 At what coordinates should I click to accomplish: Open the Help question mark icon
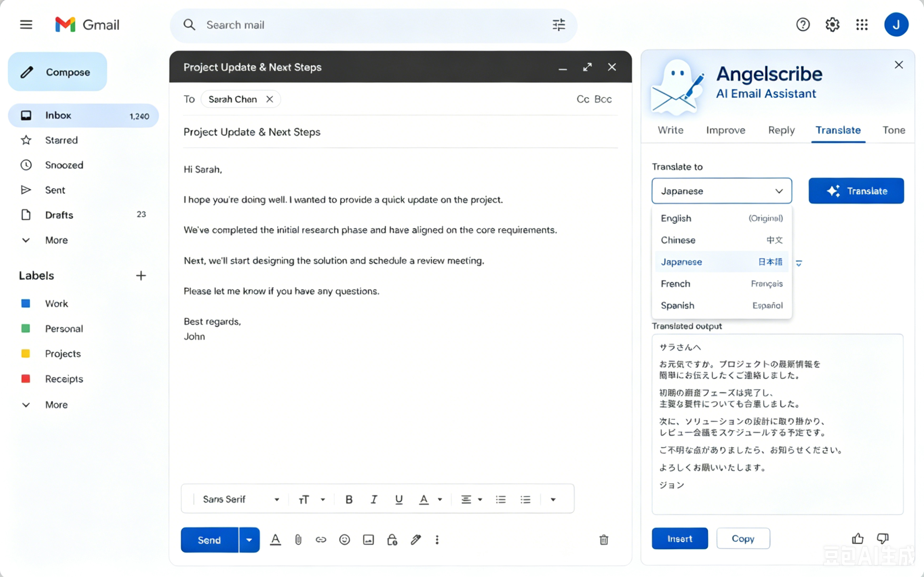[803, 25]
